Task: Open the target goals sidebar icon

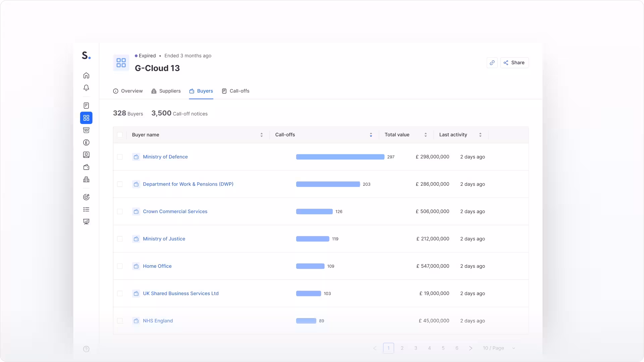Action: tap(86, 197)
